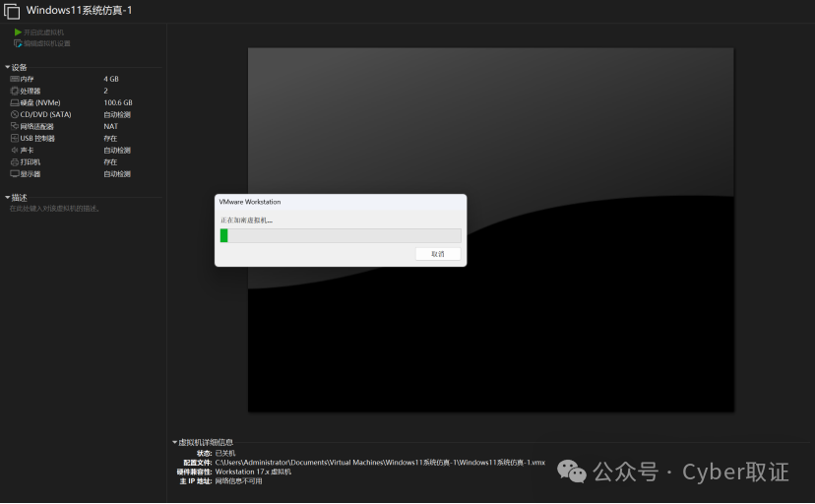Click the 自动检测 value for 声卡

coord(117,151)
